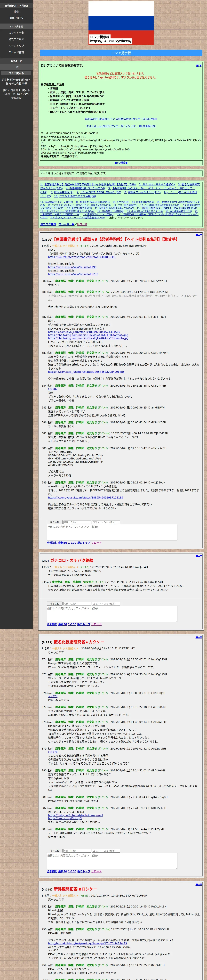Open the BLACK板(Tor) link
Image resolution: width=207 pixels, height=980 pixels.
tap(148, 126)
